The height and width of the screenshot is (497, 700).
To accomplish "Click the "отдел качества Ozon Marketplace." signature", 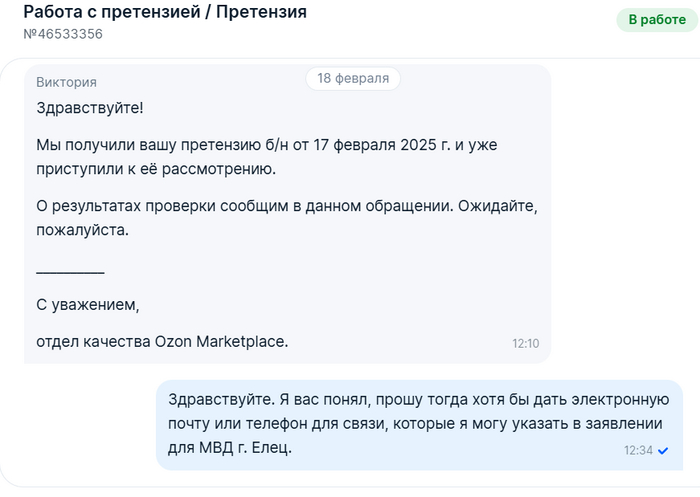I will point(162,342).
